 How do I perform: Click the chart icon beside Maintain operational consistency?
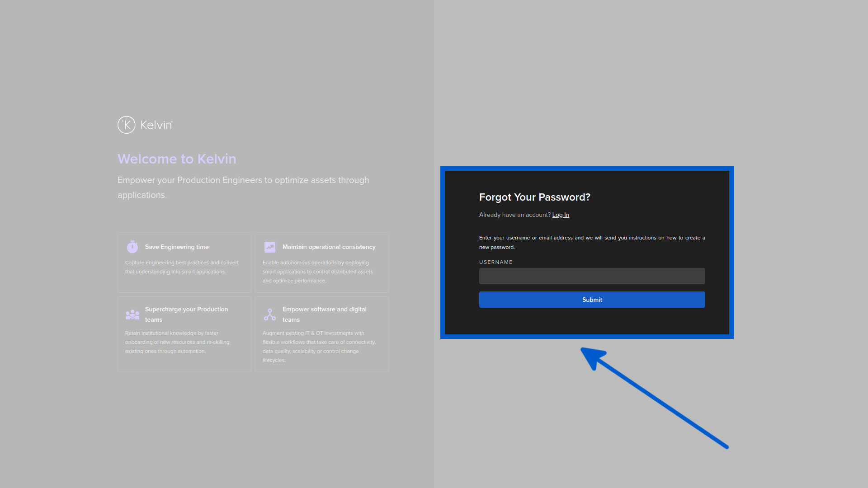click(x=269, y=247)
